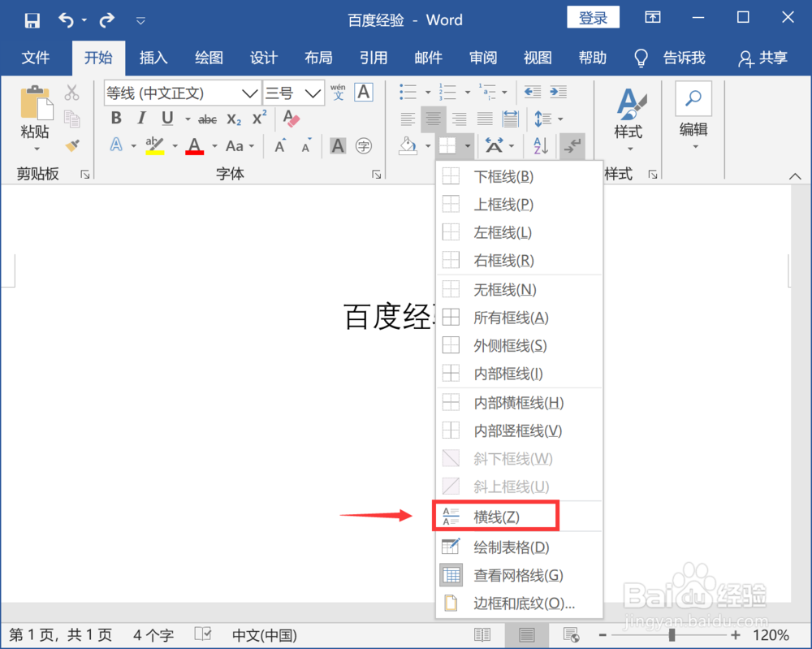The height and width of the screenshot is (649, 812).
Task: Expand the numbering list dropdown arrow
Action: click(468, 93)
